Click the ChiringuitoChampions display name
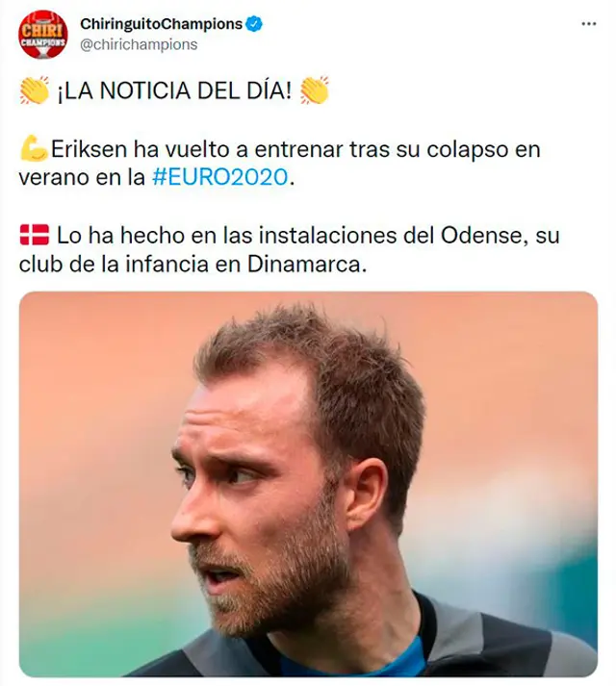Viewport: 616px width, 686px height. pos(161,24)
